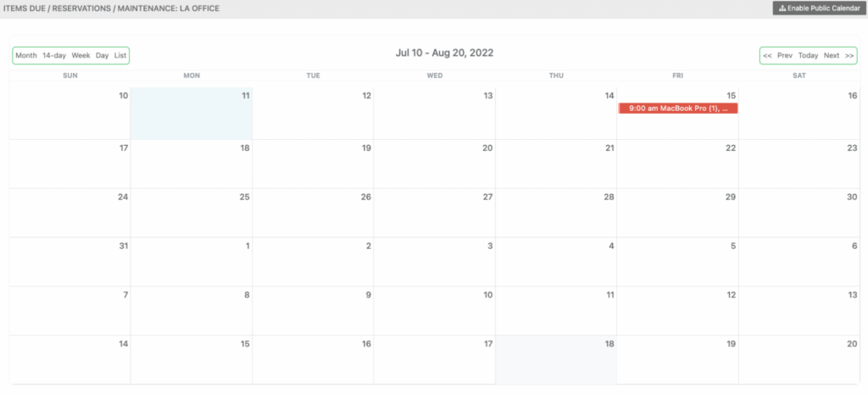Click the WED column header

435,75
